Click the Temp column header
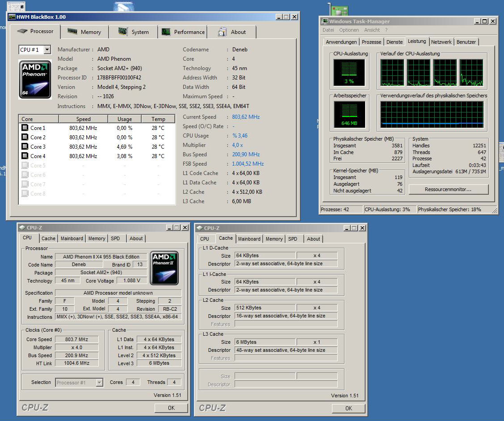This screenshot has width=504, height=421. (158, 119)
